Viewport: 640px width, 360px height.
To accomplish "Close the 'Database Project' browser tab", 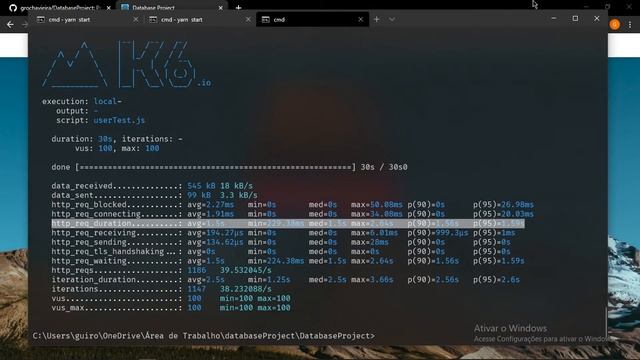I will click(220, 8).
